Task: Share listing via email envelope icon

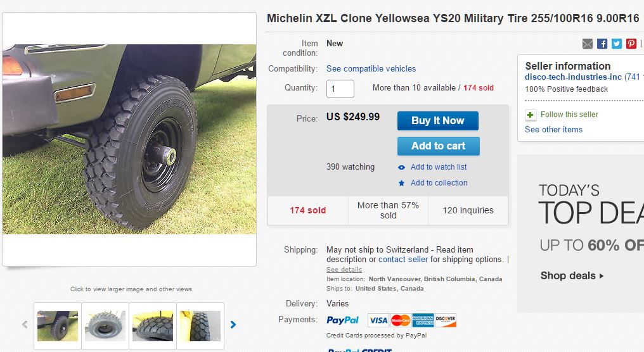Action: (x=588, y=44)
